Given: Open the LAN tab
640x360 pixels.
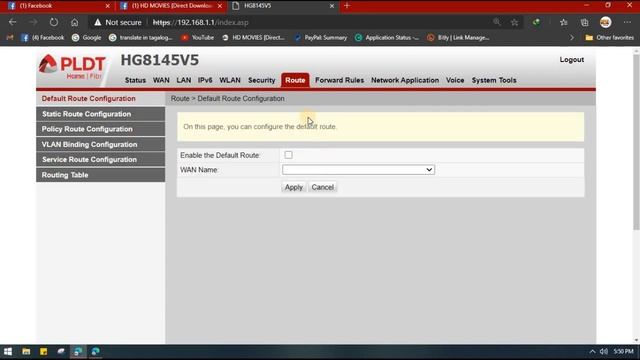Looking at the screenshot, I should pyautogui.click(x=184, y=80).
